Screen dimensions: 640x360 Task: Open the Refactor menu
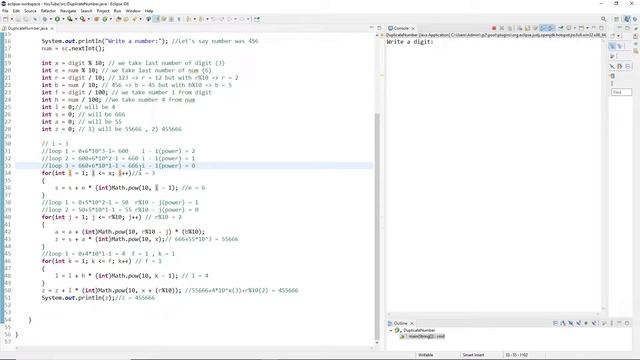[x=48, y=11]
